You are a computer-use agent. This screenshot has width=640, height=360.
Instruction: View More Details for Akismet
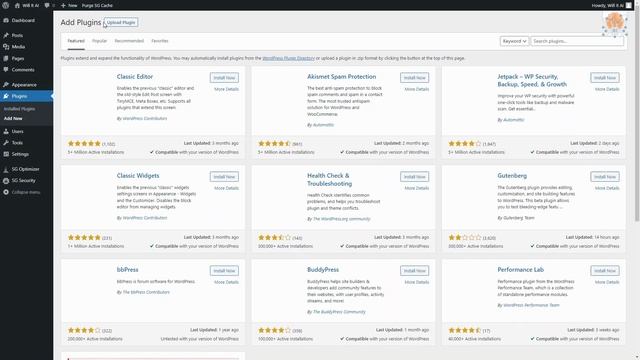click(x=417, y=89)
